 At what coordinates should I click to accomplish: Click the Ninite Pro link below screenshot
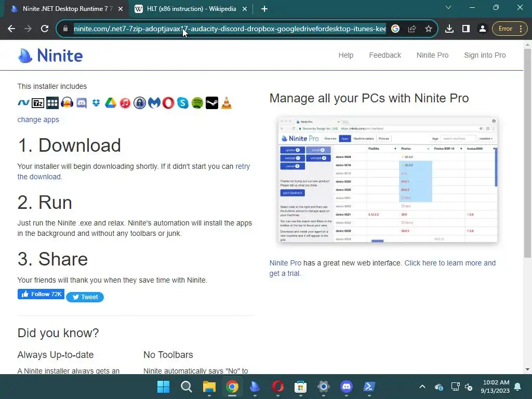coord(285,263)
